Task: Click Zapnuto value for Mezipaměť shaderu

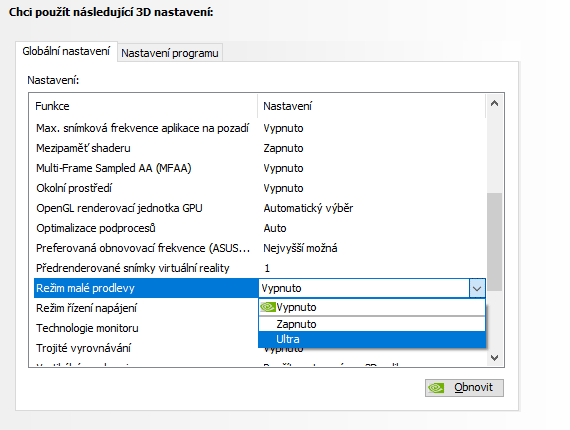Action: tap(283, 148)
